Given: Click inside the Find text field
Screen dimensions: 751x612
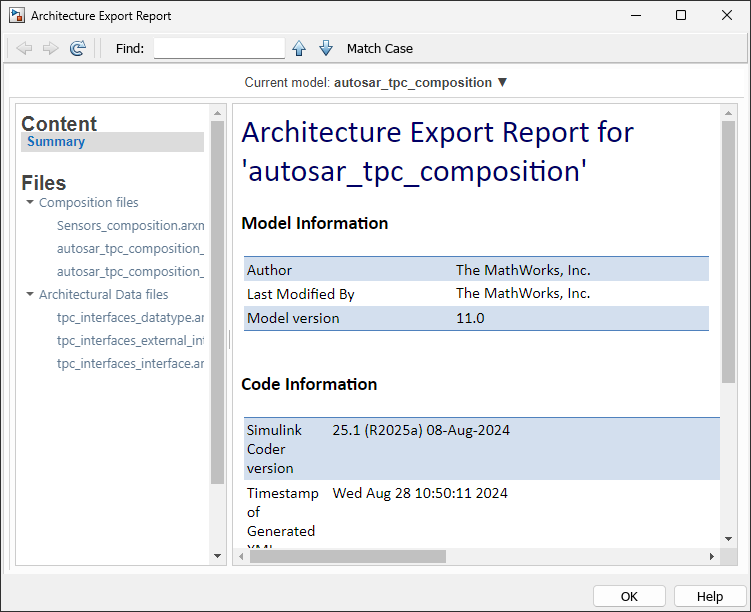Looking at the screenshot, I should [x=219, y=48].
